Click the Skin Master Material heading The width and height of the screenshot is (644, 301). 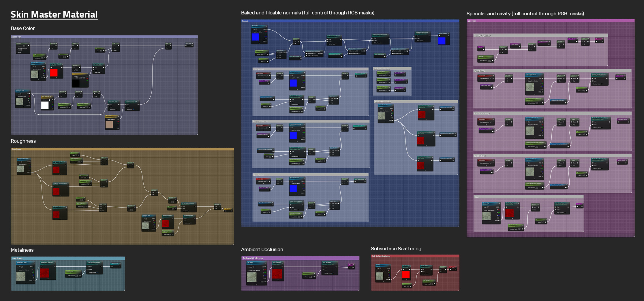[x=54, y=14]
